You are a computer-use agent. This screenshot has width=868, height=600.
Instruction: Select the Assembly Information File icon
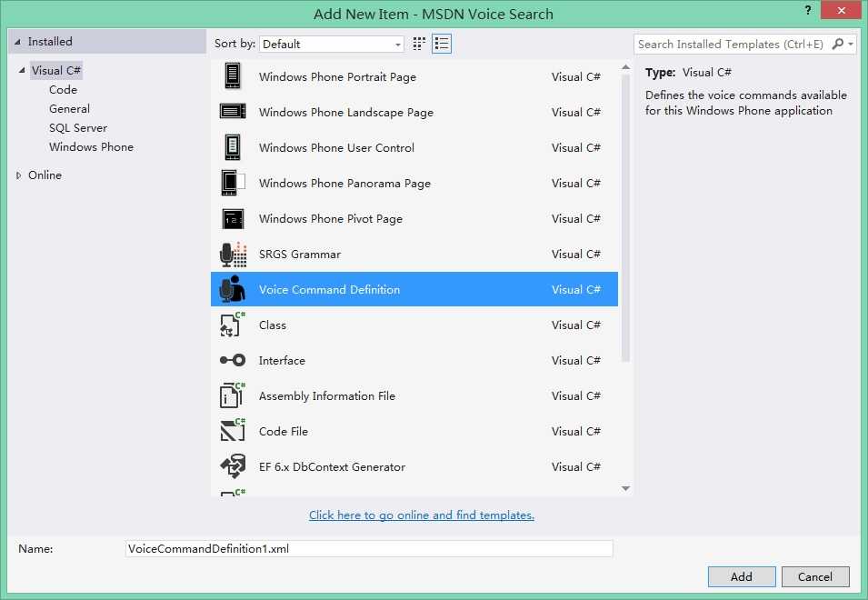(233, 395)
